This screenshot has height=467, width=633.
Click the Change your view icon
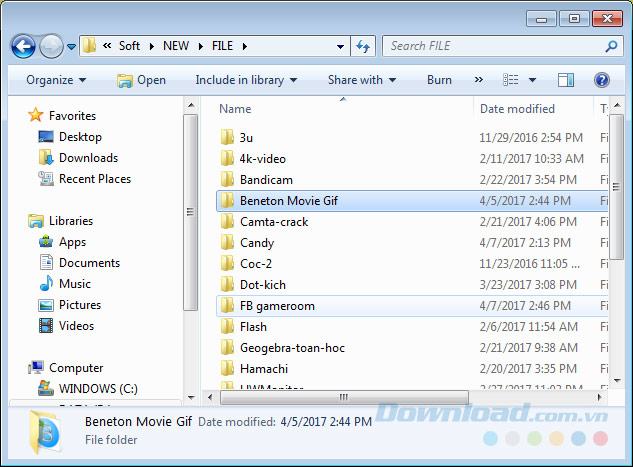coord(511,80)
